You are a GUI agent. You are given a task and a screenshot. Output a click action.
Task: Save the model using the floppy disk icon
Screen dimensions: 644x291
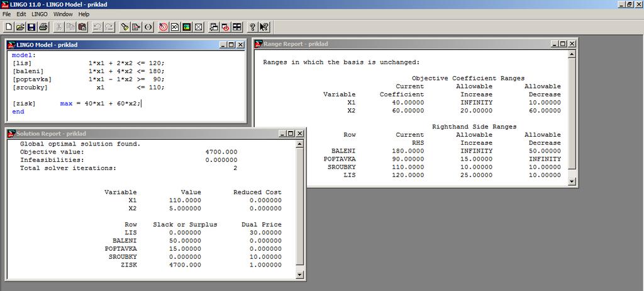pyautogui.click(x=31, y=27)
